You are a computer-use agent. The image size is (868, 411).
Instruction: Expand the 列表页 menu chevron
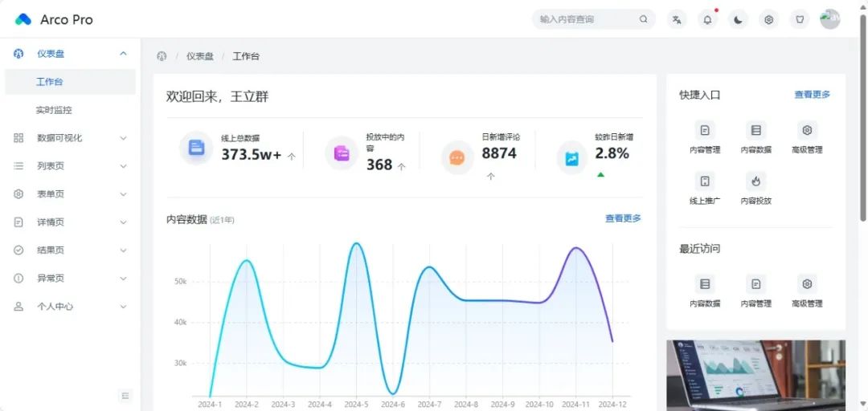pyautogui.click(x=124, y=166)
